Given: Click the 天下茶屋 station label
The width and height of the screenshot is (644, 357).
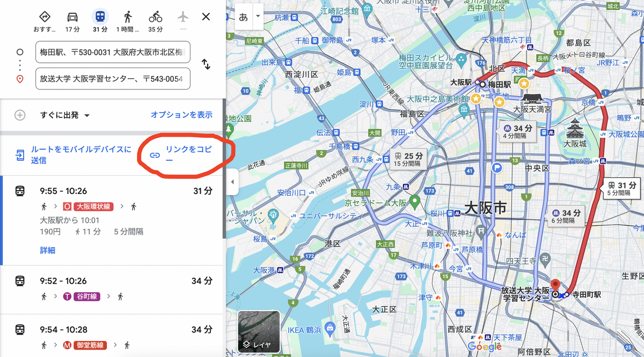Looking at the screenshot, I should (507, 337).
